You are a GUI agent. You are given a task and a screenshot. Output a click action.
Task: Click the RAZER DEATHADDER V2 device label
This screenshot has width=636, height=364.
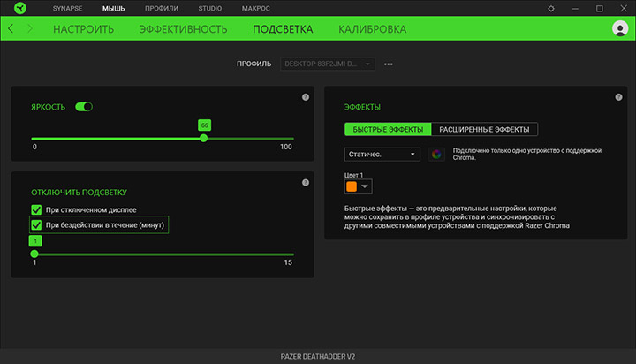point(318,357)
